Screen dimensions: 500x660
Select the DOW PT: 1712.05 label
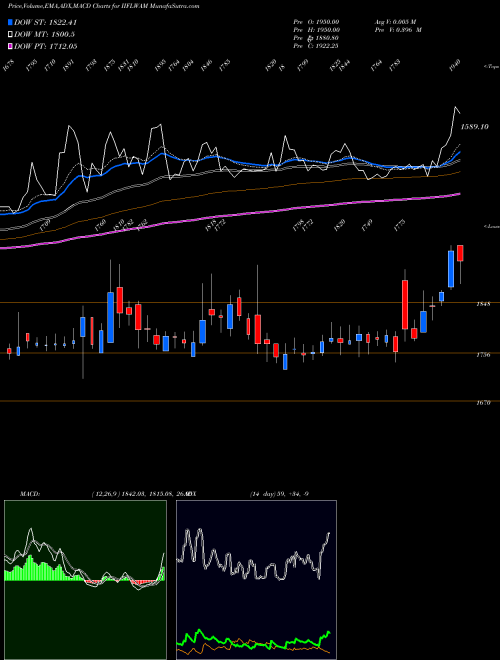(x=45, y=46)
